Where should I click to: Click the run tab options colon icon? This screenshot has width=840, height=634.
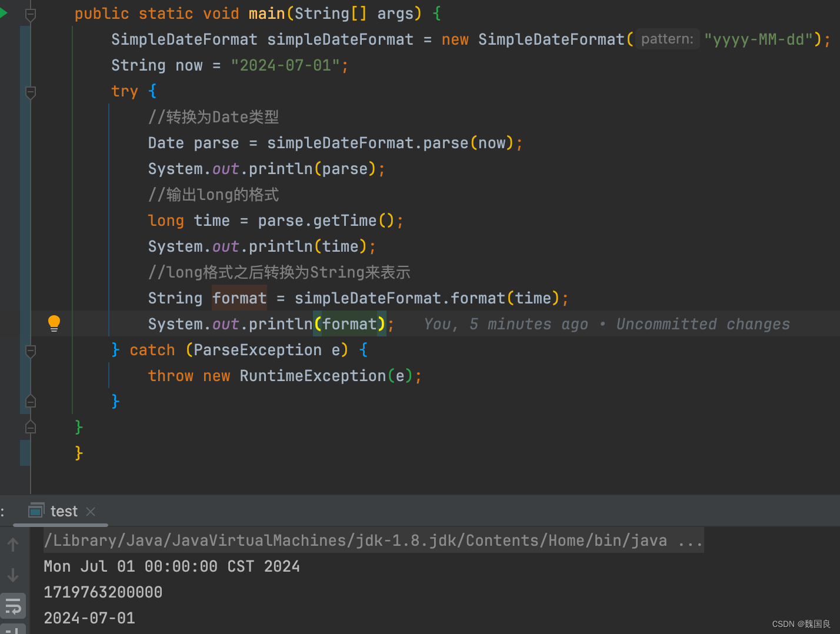(x=2, y=511)
